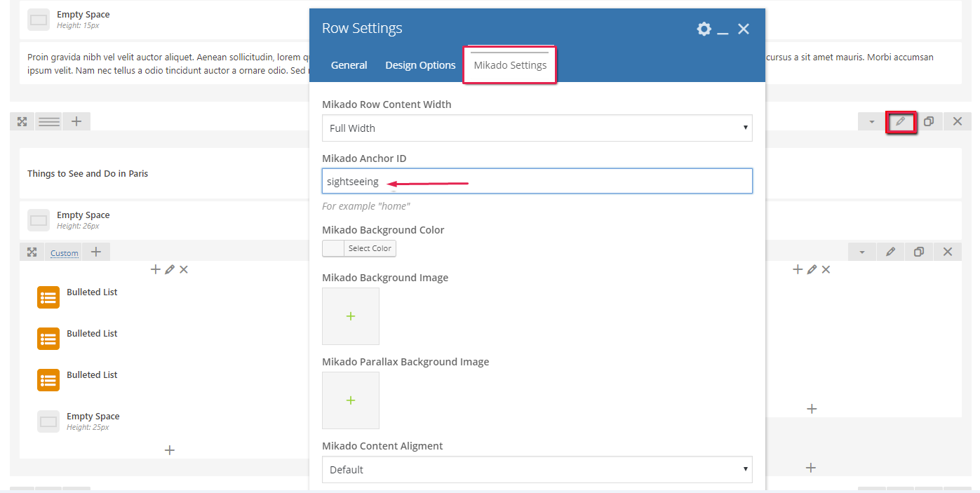Open the Row Settings gear icon
Viewport: 980px width, 493px height.
click(x=704, y=29)
